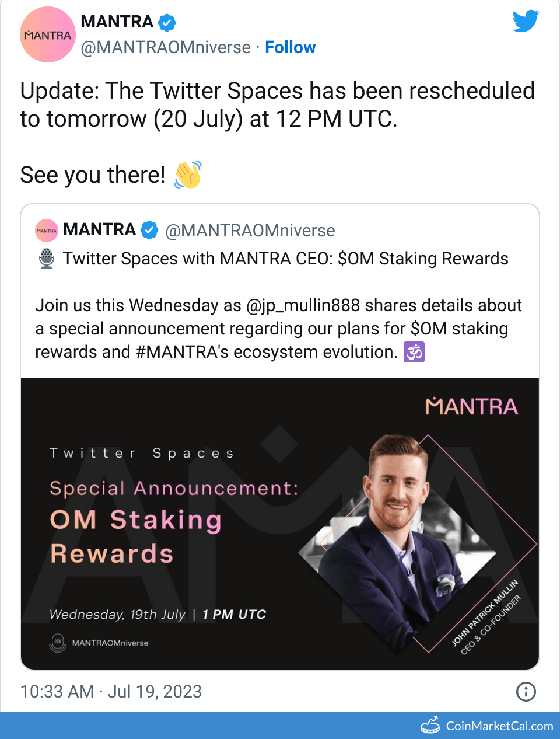
Task: Click the small MANTRA avatar in quoted tweet
Action: (47, 231)
